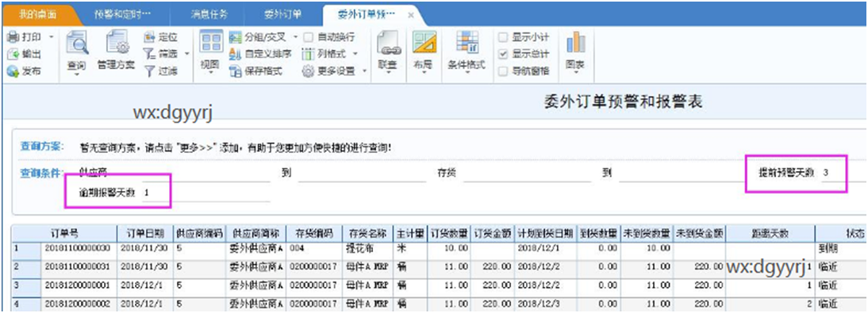Click the 发布 publish icon

(x=13, y=71)
